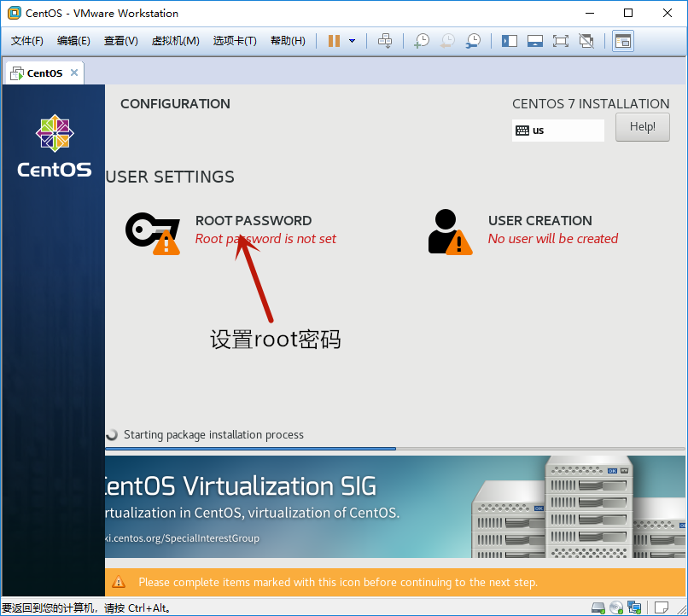Image resolution: width=688 pixels, height=616 pixels.
Task: Click the CD/DVD drive status icon
Action: click(616, 607)
